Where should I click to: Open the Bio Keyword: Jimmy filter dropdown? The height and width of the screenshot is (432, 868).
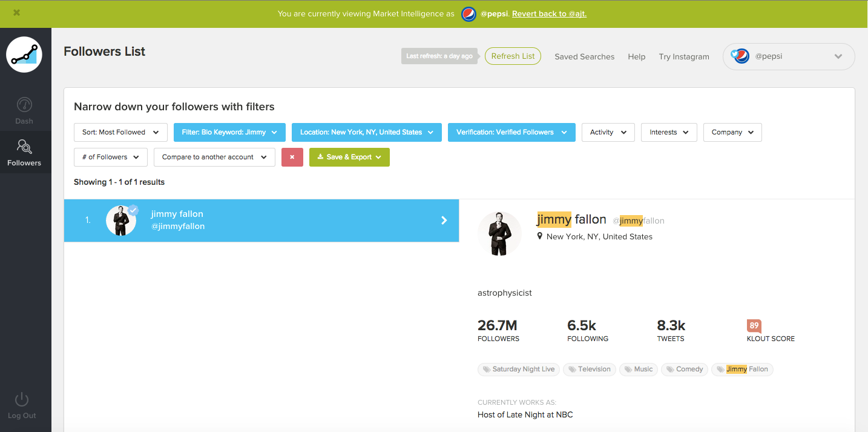[x=229, y=132]
